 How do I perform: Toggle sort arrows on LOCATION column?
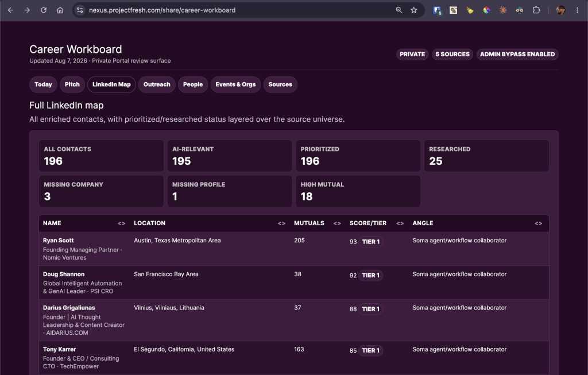281,223
